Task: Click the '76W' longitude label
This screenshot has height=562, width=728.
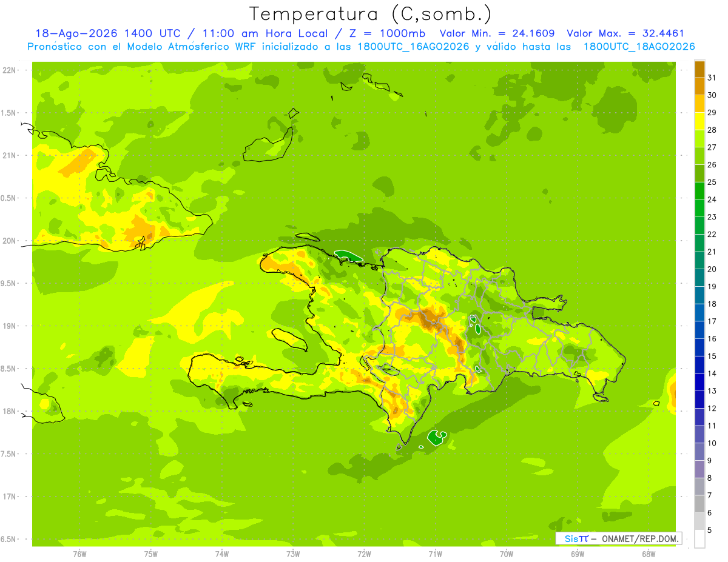Action: pos(79,554)
